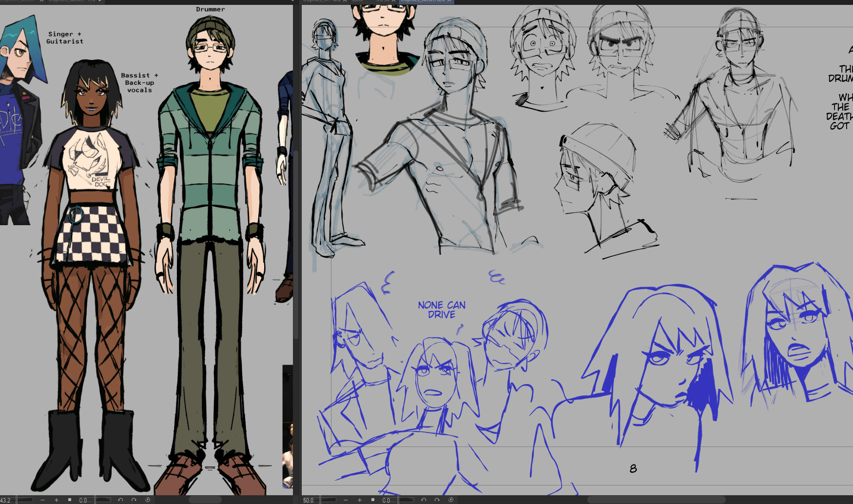
Task: Zoom in on the canvas showing 43.2 zoom
Action: point(57,500)
